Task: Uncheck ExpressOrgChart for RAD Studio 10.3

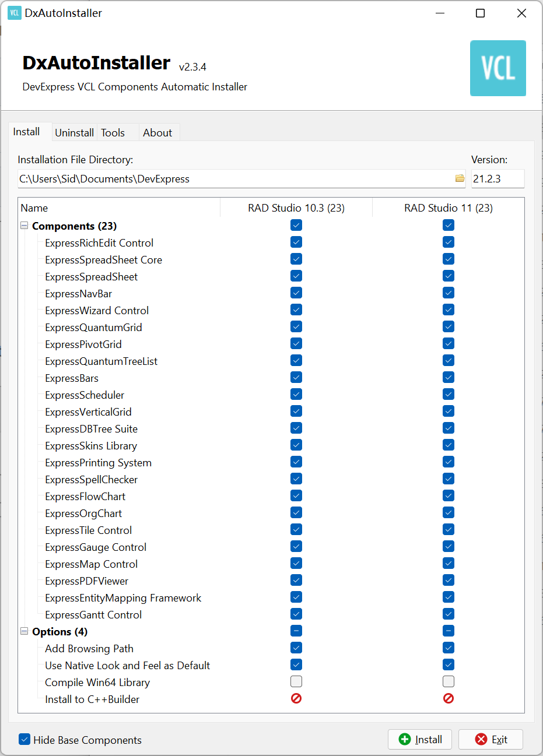Action: point(296,512)
